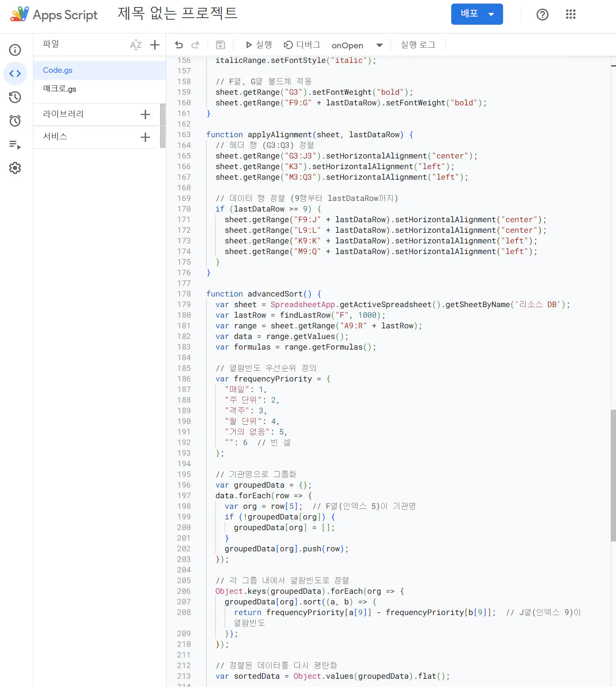Screen dimensions: 616x687
Task: Open the project Overview info icon
Action: [x=15, y=50]
